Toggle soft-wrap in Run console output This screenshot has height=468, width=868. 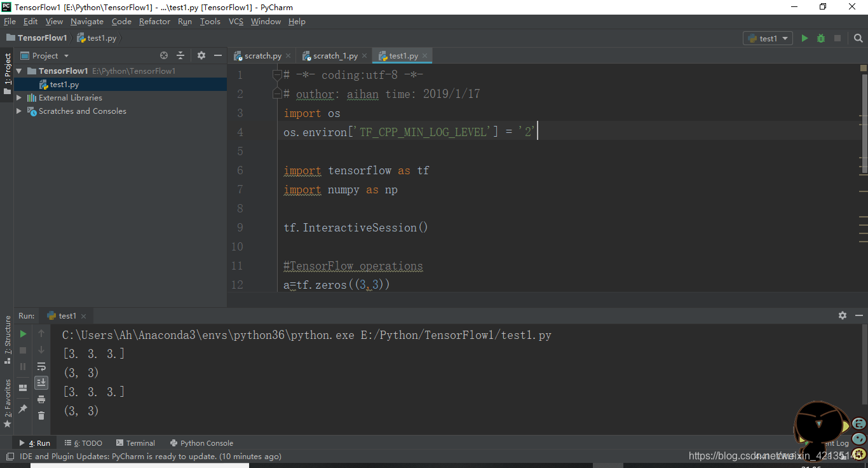click(41, 366)
